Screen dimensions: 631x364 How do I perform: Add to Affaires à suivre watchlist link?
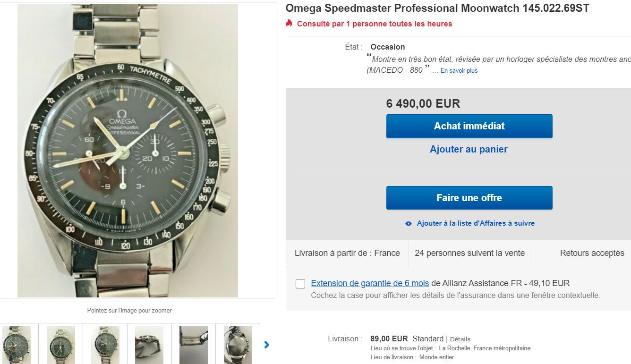click(476, 223)
